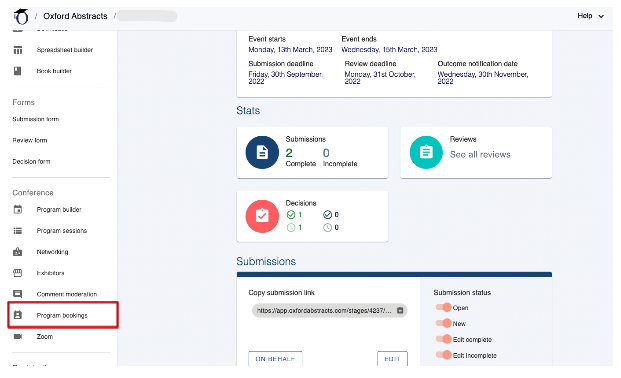Open Spreadsheet builder from sidebar

coord(65,50)
